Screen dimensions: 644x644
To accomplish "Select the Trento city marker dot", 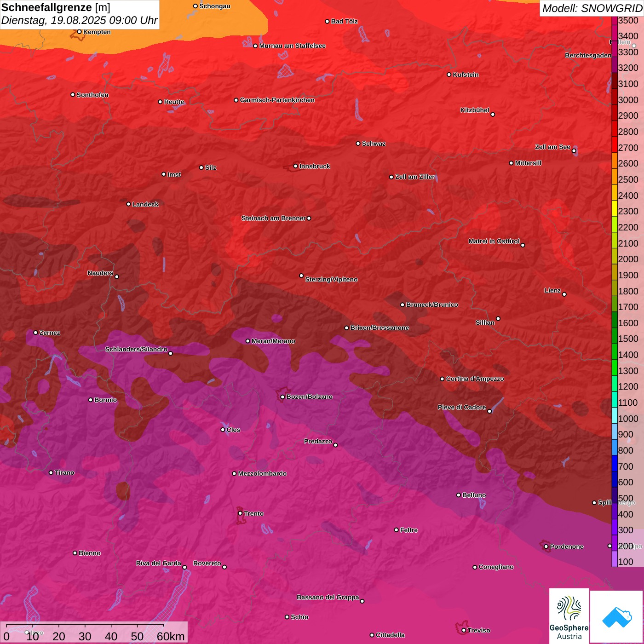I will click(x=240, y=513).
